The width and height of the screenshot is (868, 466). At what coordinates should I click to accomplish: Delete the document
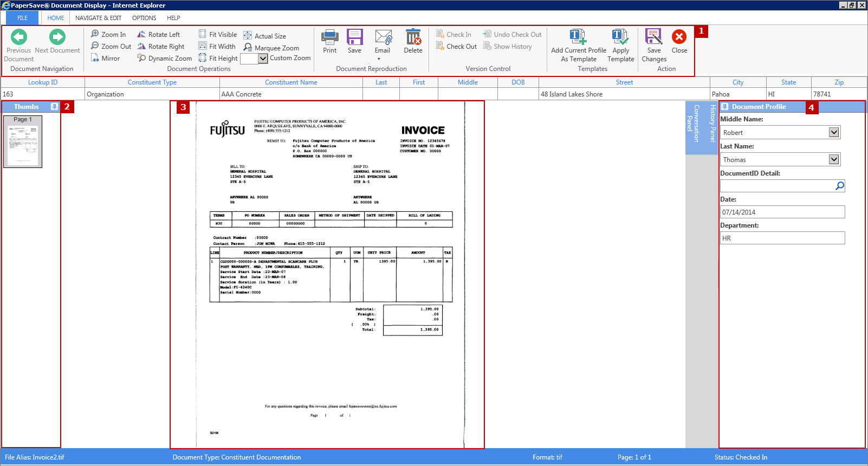pyautogui.click(x=413, y=42)
